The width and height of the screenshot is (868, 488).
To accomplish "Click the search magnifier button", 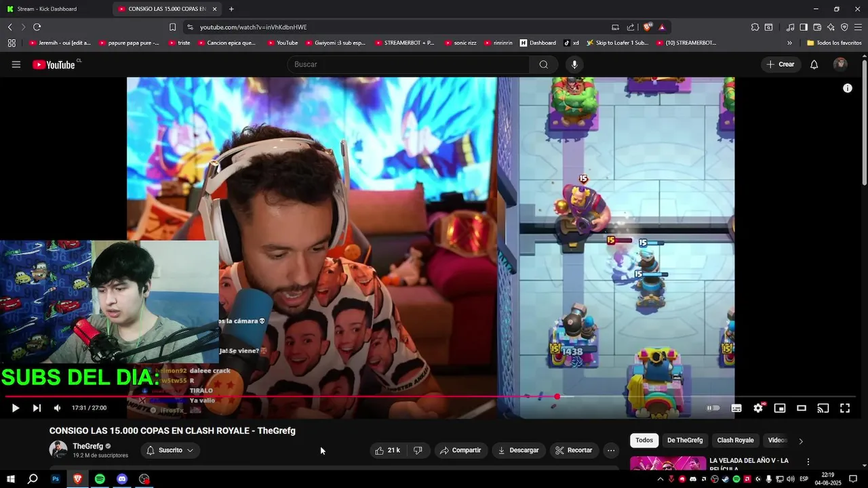I will (x=544, y=64).
